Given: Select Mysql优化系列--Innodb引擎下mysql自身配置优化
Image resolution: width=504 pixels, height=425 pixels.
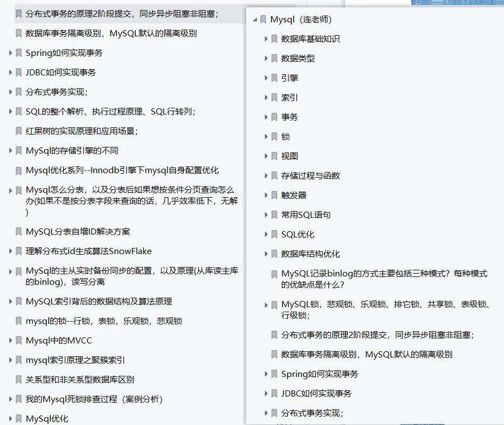Looking at the screenshot, I should [122, 170].
